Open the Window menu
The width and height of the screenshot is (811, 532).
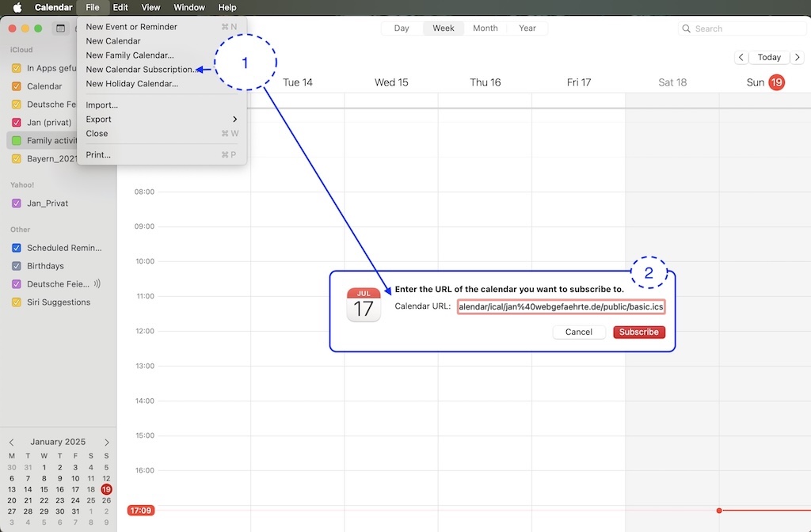188,7
